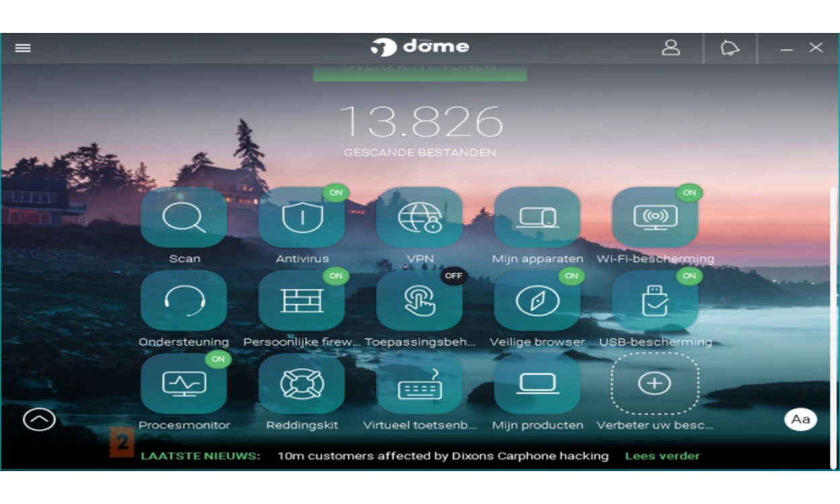Click the Aa text size button
Screen dimensions: 840x504
[800, 419]
